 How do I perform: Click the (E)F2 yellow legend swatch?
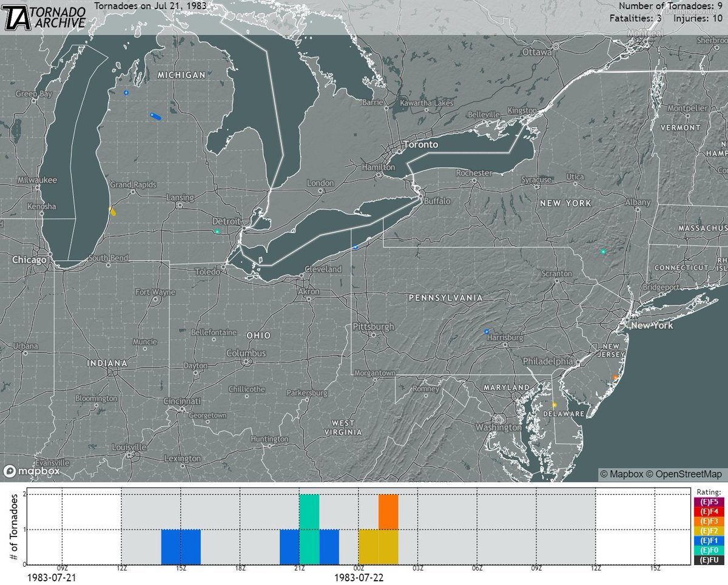[x=708, y=531]
